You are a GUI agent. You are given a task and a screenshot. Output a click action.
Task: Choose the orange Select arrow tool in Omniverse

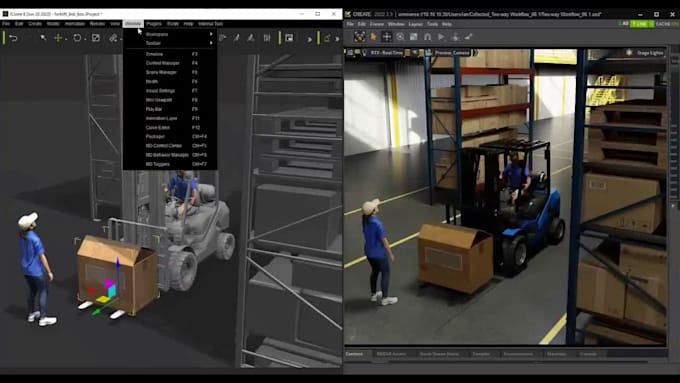point(373,37)
